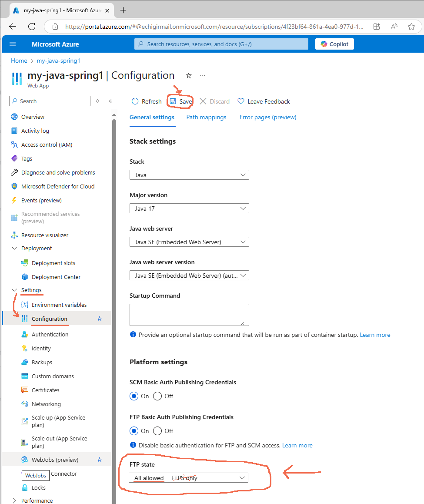Save the configuration changes
The image size is (424, 504).
[x=181, y=101]
